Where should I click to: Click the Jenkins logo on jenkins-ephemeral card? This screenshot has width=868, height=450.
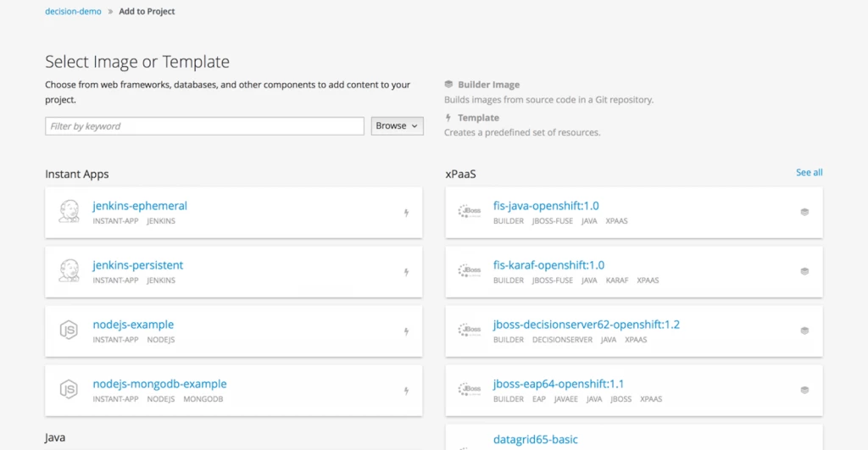coord(70,211)
